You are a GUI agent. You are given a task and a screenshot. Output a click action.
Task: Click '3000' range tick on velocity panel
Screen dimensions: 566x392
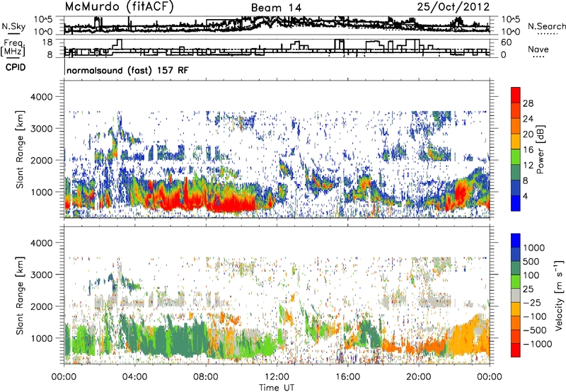(x=42, y=275)
